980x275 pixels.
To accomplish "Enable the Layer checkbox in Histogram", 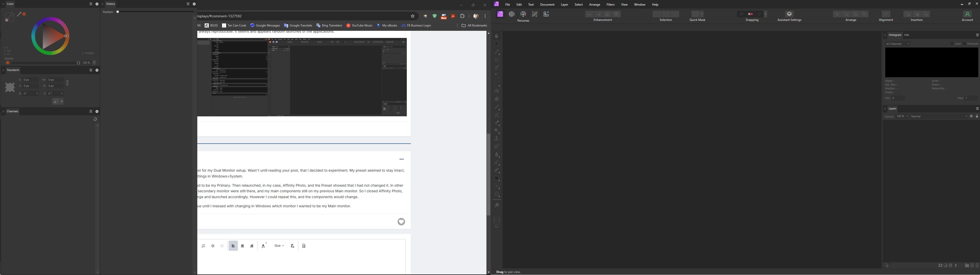I will pos(952,44).
